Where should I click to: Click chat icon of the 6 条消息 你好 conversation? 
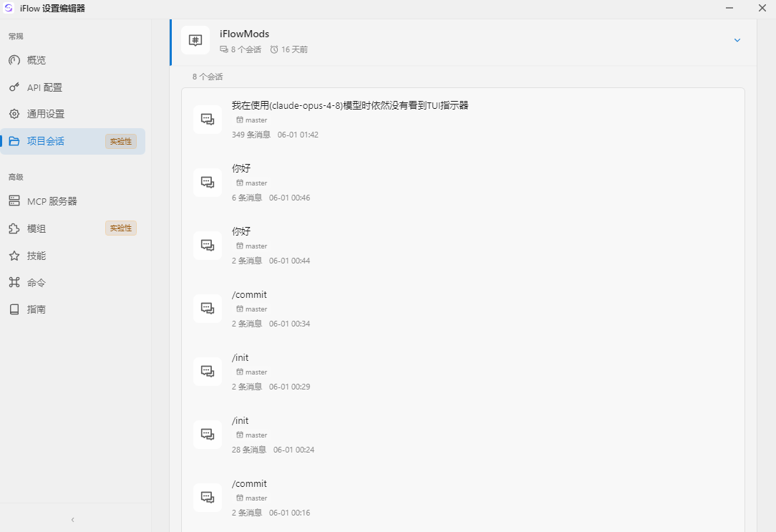pyautogui.click(x=208, y=182)
